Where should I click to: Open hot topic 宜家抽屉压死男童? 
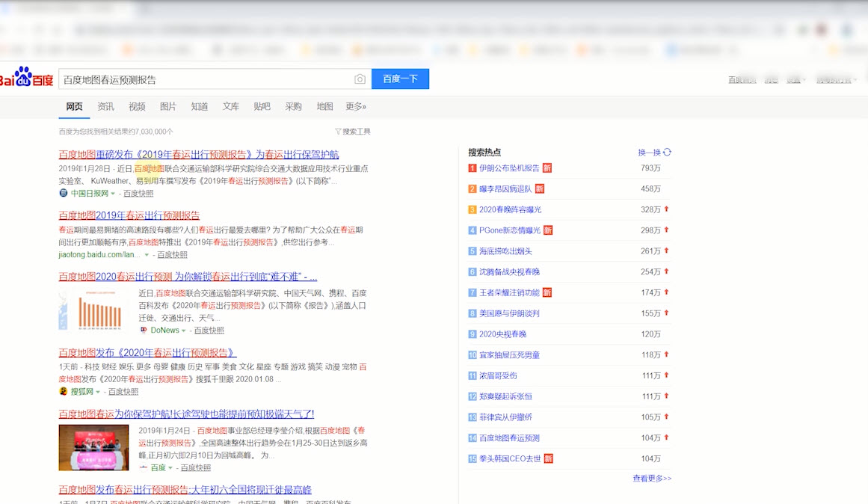click(509, 355)
